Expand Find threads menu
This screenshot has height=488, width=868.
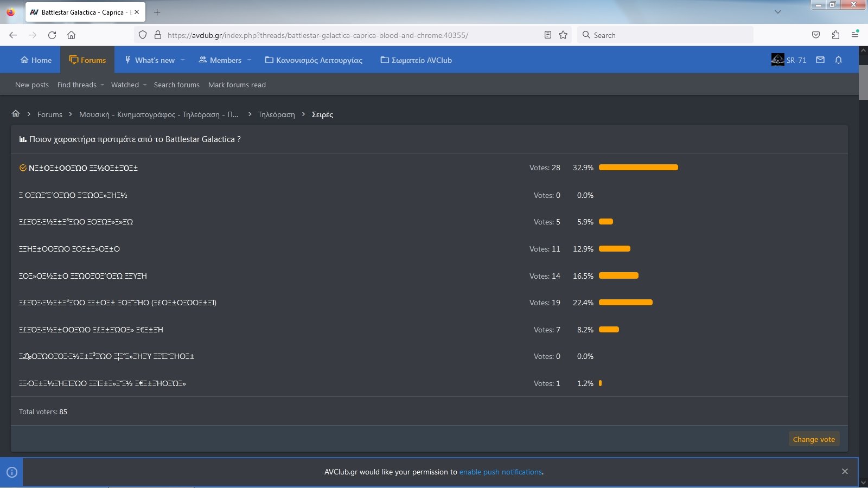coord(81,85)
